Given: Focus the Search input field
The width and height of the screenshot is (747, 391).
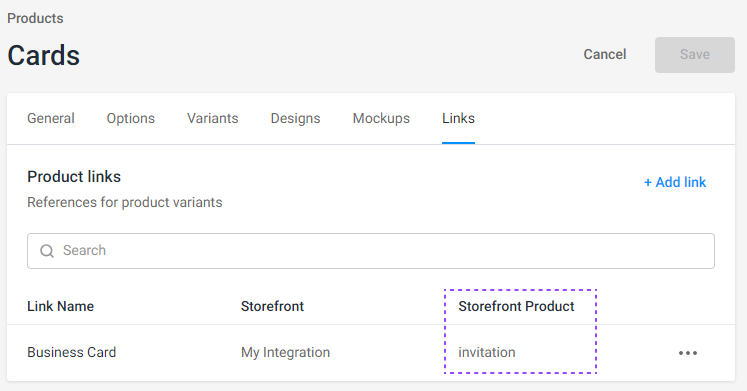Looking at the screenshot, I should [x=371, y=251].
